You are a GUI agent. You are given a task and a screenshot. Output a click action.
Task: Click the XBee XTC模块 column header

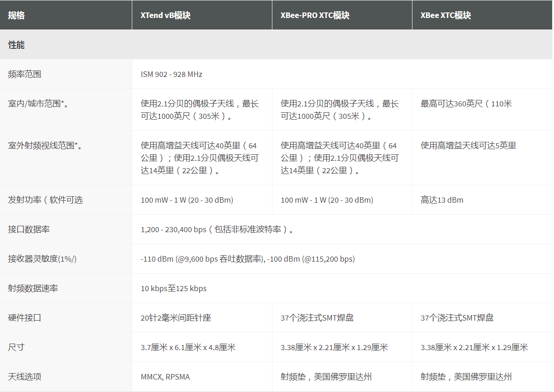point(482,15)
